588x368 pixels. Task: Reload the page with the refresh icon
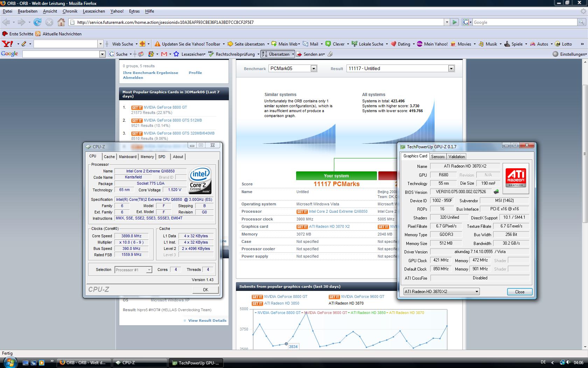37,22
